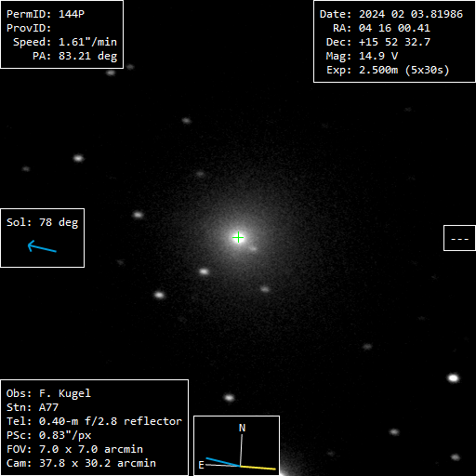Click the Exp: 2.500m (5x30s) line
The height and width of the screenshot is (476, 476).
pyautogui.click(x=388, y=70)
